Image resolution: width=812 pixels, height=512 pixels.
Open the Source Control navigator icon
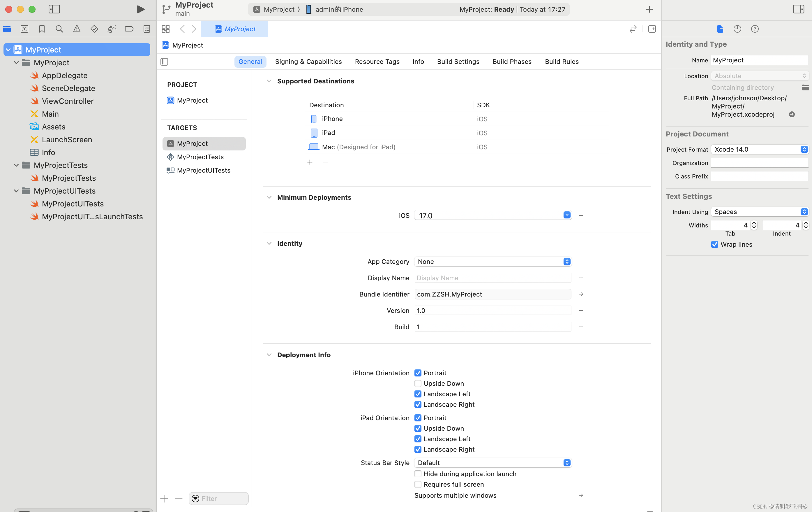(24, 28)
